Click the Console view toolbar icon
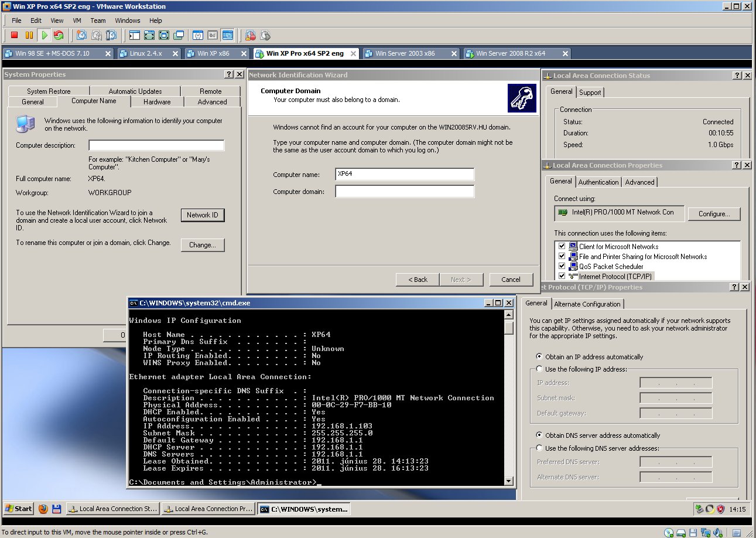 (x=227, y=35)
